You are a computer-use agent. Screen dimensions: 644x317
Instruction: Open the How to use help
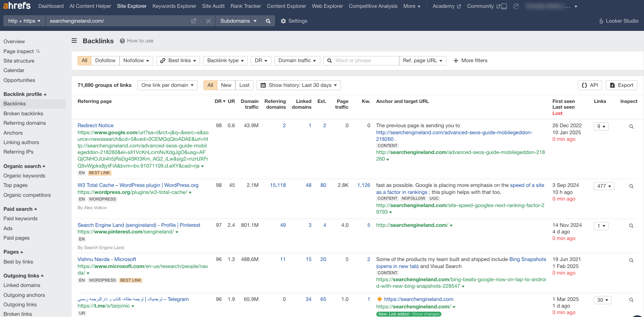(137, 41)
